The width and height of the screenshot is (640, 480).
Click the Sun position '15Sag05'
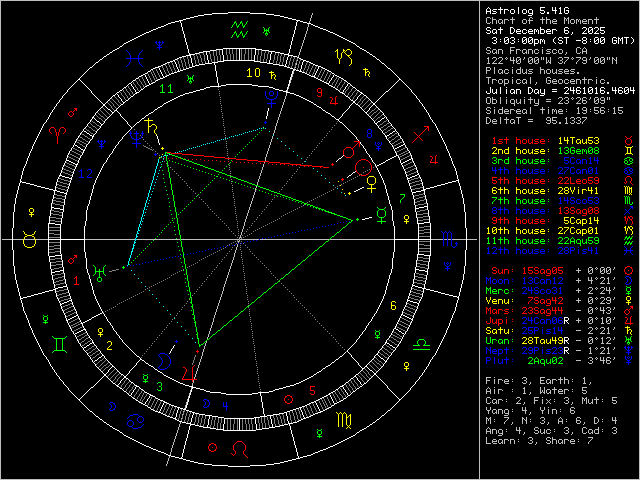click(542, 271)
